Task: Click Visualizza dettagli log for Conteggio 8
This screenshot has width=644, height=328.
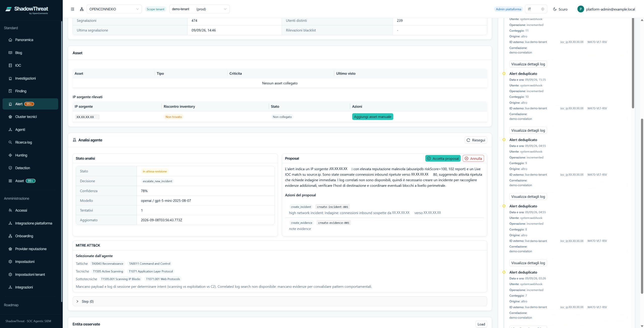Action: click(x=528, y=263)
